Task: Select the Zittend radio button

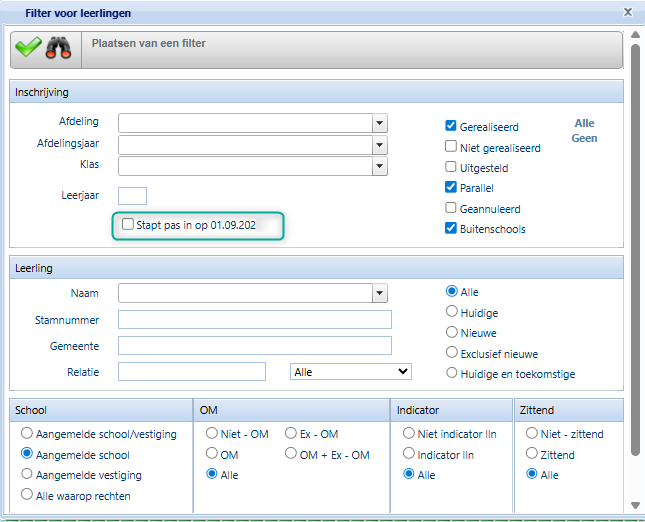Action: [532, 455]
